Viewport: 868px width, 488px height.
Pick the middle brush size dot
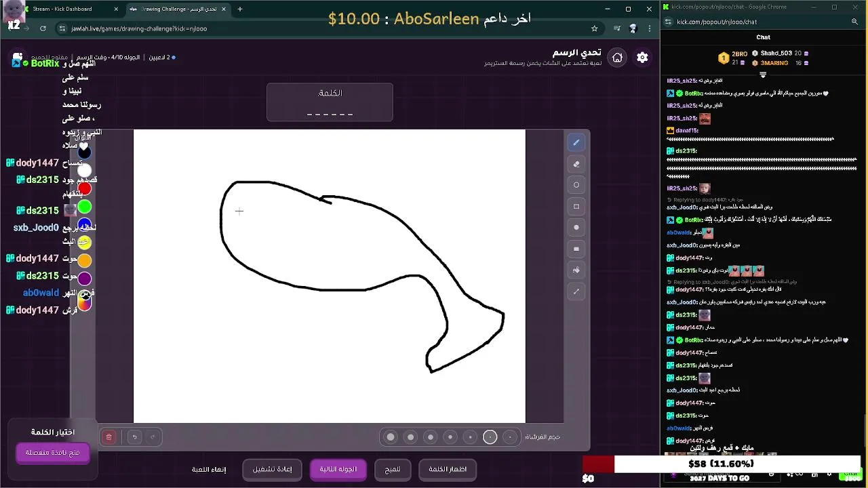pyautogui.click(x=450, y=437)
